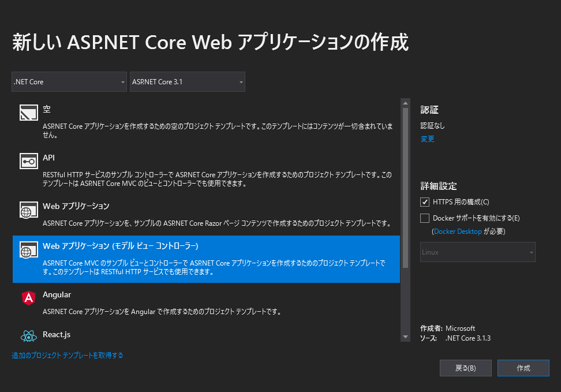Viewport: 561px width, 392px height.
Task: Click the API template icon
Action: [29, 161]
